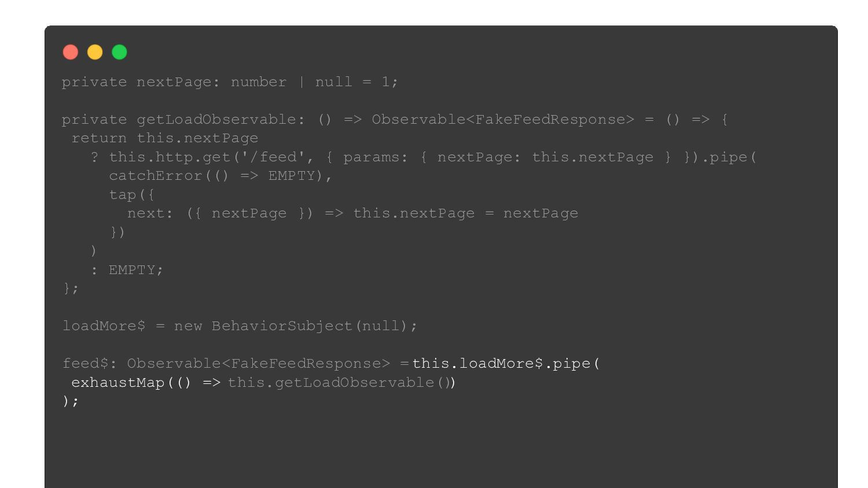Click the red close window dot
Screen dimensions: 868x488
[x=71, y=53]
